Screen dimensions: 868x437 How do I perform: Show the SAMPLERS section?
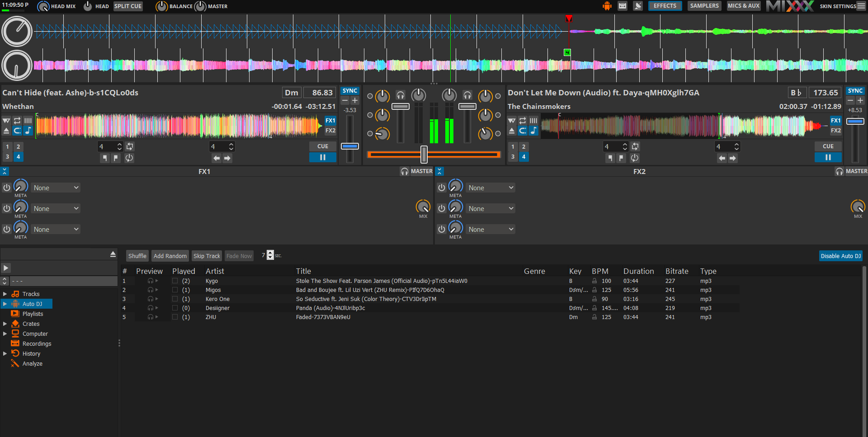704,6
